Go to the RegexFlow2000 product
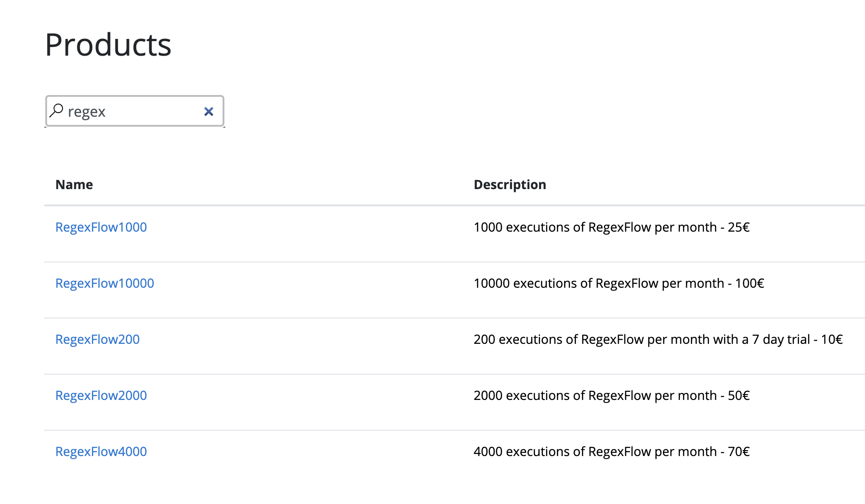This screenshot has width=865, height=504. click(101, 395)
